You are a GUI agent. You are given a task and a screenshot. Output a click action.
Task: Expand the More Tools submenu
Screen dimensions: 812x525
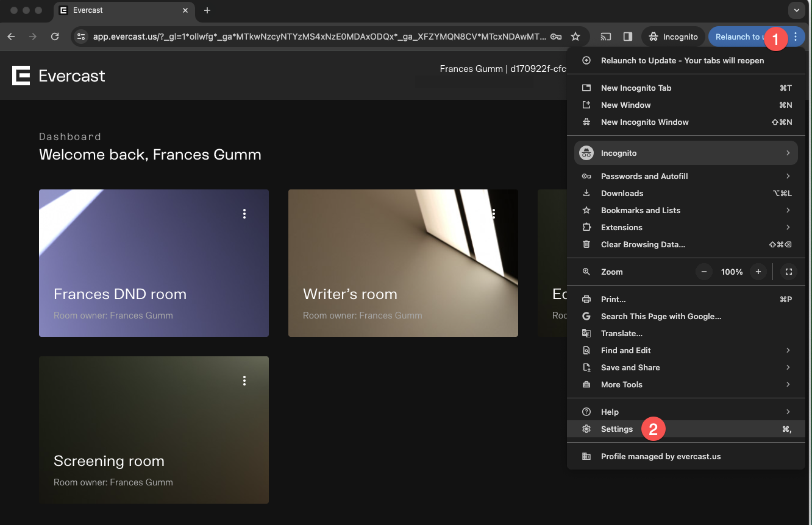click(686, 384)
